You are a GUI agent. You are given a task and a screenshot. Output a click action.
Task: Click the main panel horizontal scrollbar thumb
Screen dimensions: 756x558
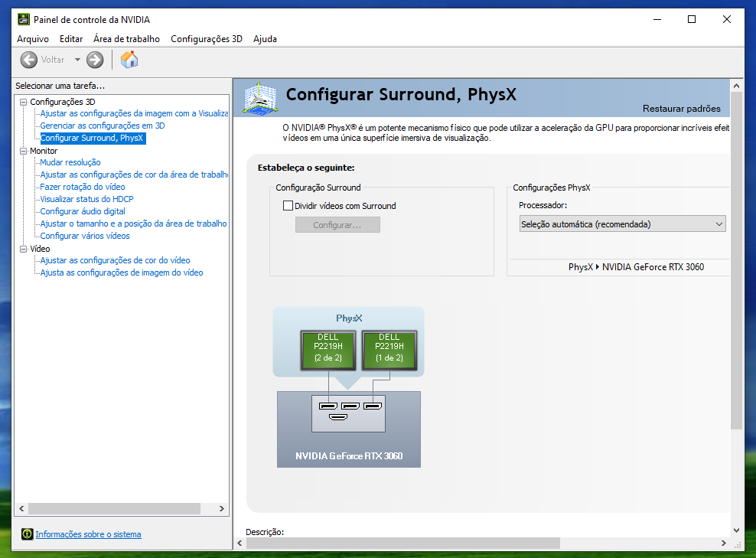click(403, 543)
